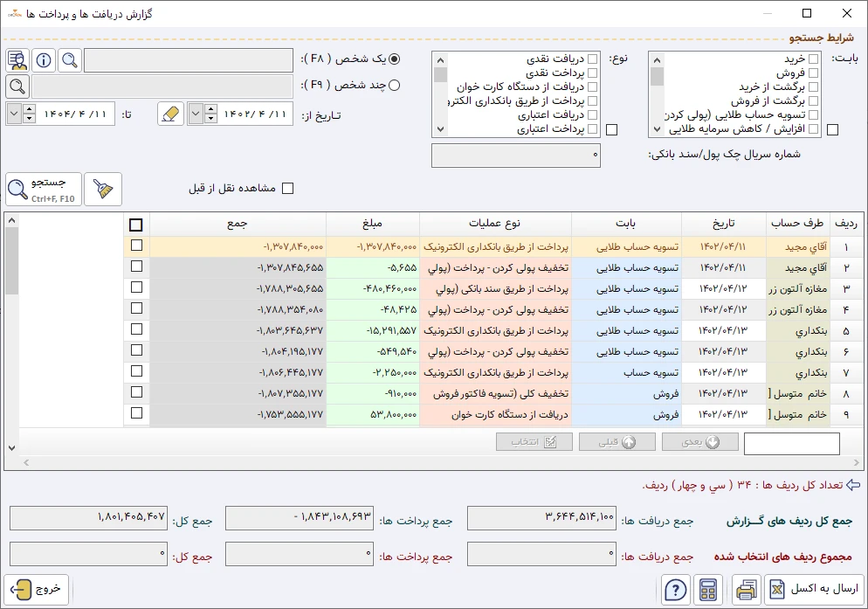Click the broom icon to clear search conditions
This screenshot has height=609, width=868.
103,189
